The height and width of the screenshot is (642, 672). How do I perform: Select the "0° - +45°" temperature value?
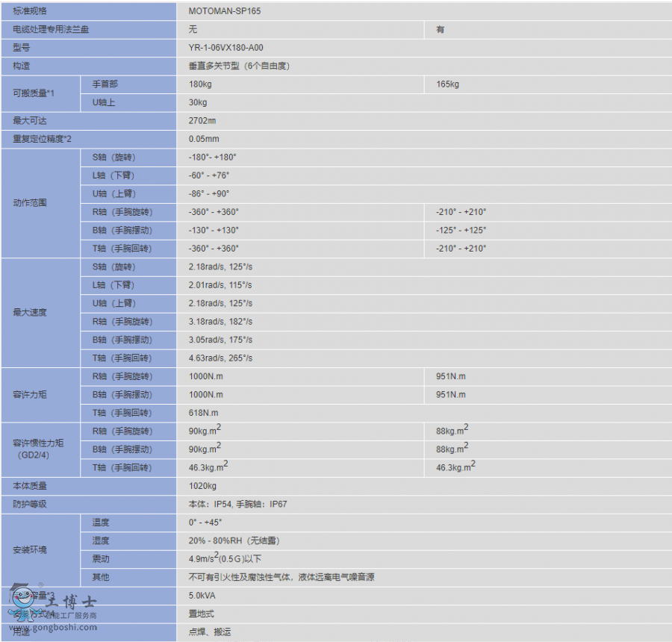coord(205,523)
